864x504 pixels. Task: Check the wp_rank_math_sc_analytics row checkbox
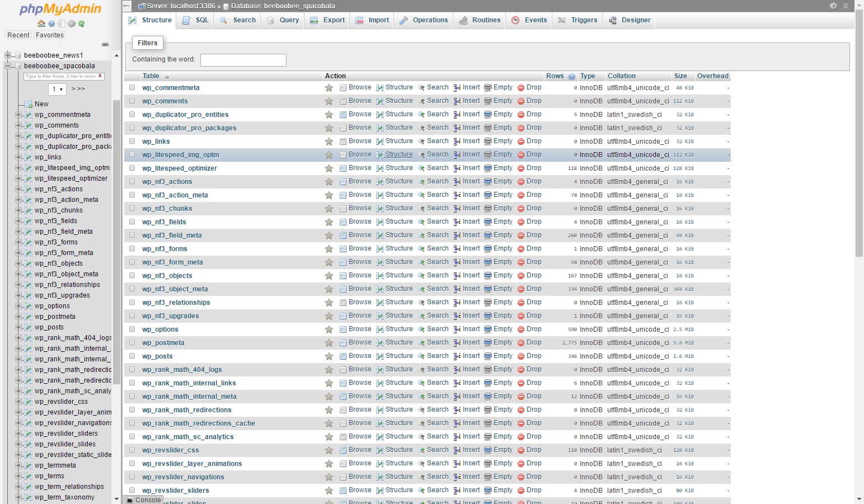[x=132, y=436]
